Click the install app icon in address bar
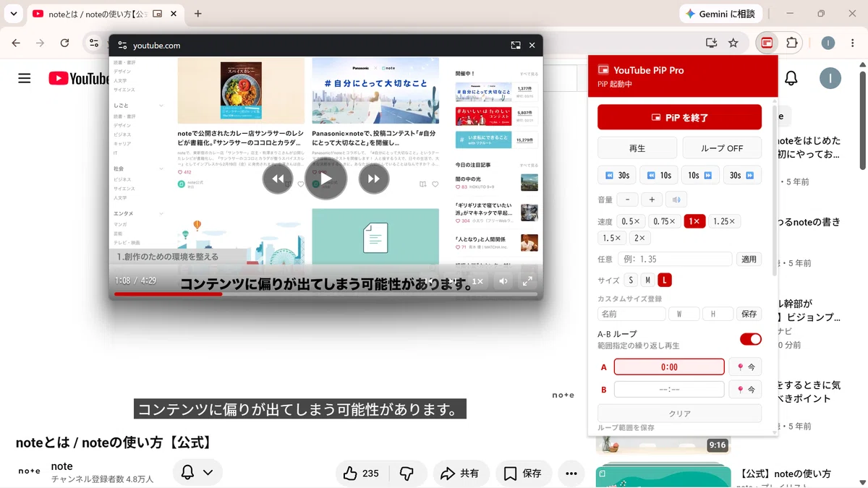Viewport: 868px width, 488px height. 711,43
